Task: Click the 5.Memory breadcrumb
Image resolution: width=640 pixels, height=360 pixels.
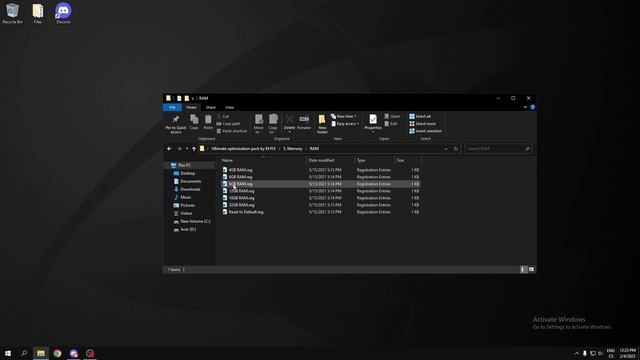Action: coord(293,149)
